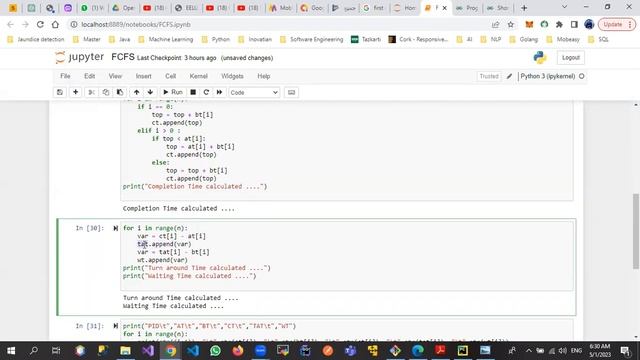Open the Jaundice detection bookmark folder

[36, 40]
